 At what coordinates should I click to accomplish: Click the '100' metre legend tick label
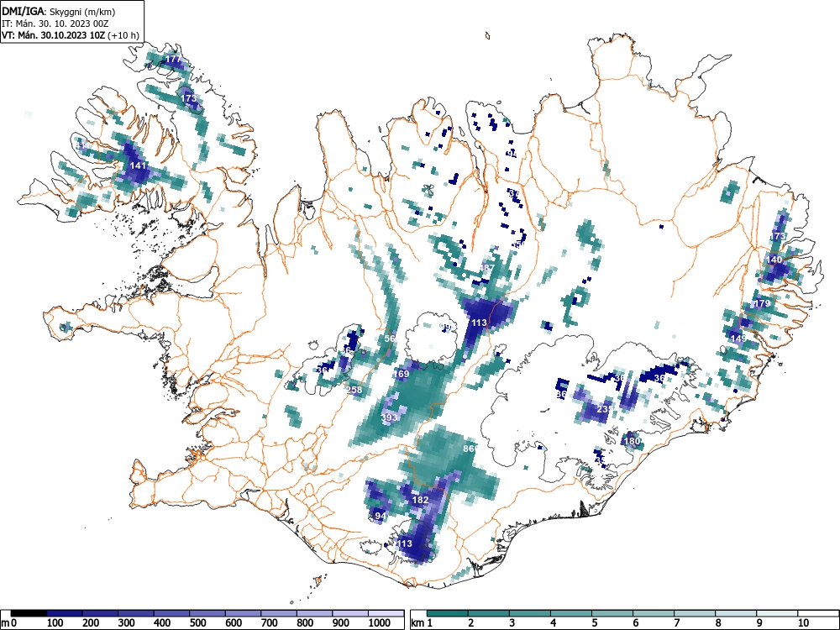tap(55, 623)
